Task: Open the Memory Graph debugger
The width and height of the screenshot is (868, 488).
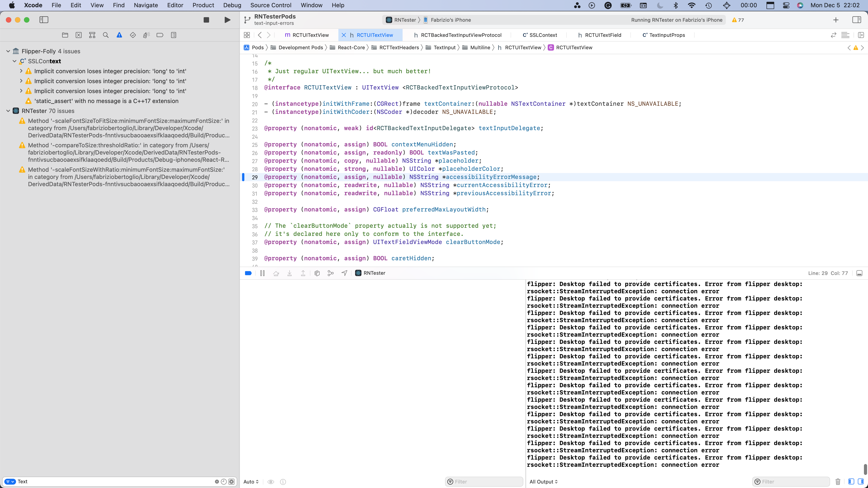Action: coord(330,273)
